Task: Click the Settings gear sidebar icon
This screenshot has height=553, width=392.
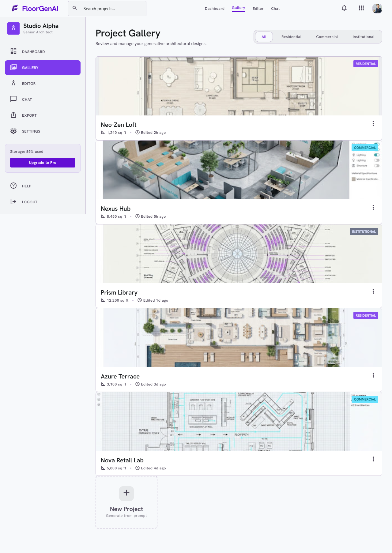Action: pyautogui.click(x=13, y=131)
